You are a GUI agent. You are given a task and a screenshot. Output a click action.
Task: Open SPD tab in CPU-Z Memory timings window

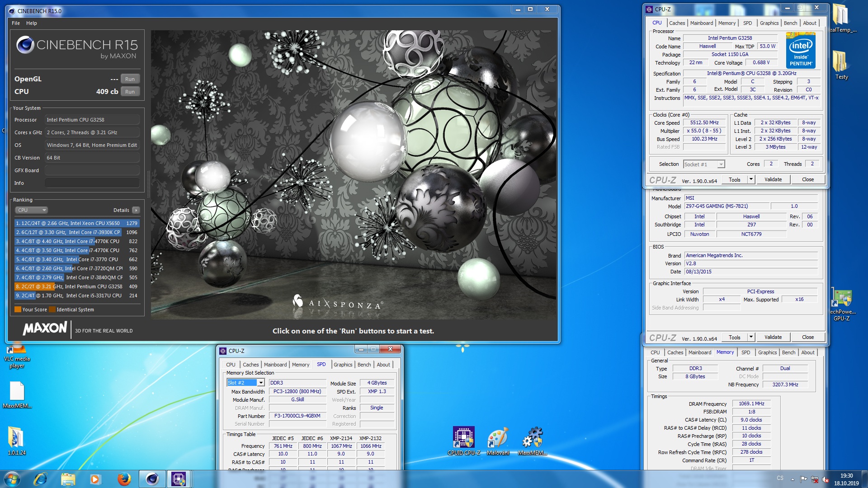click(x=745, y=352)
